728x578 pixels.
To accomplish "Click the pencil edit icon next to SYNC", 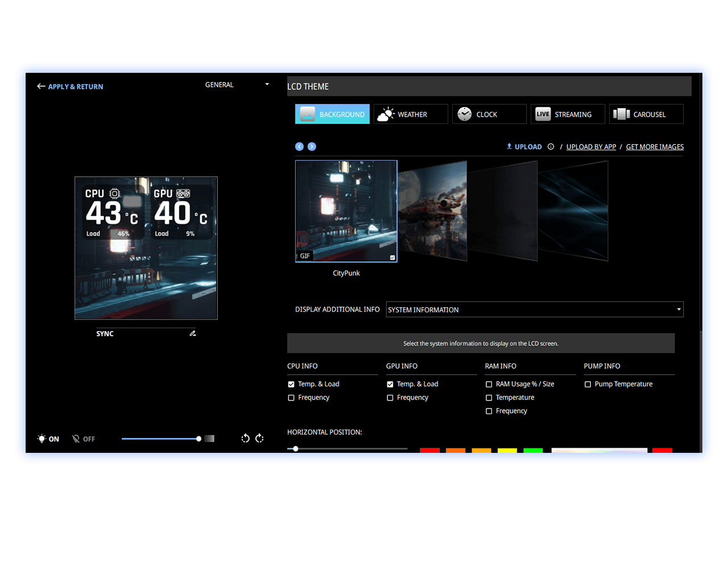I will pyautogui.click(x=193, y=333).
